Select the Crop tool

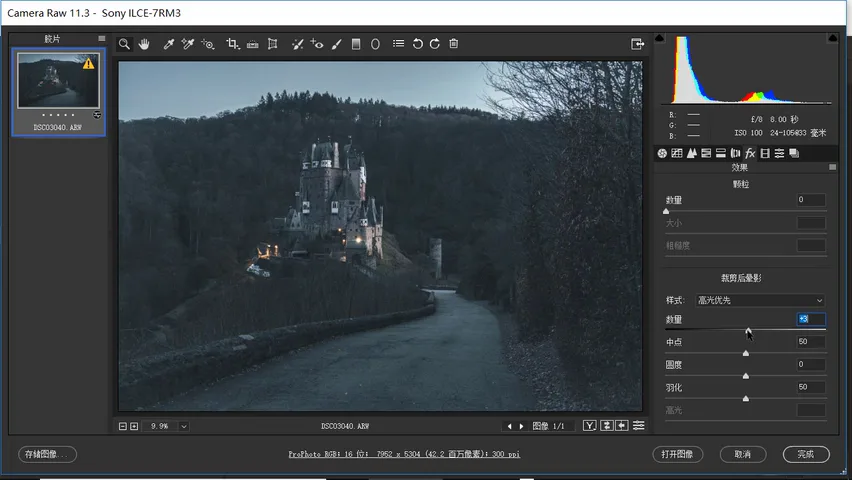point(233,44)
